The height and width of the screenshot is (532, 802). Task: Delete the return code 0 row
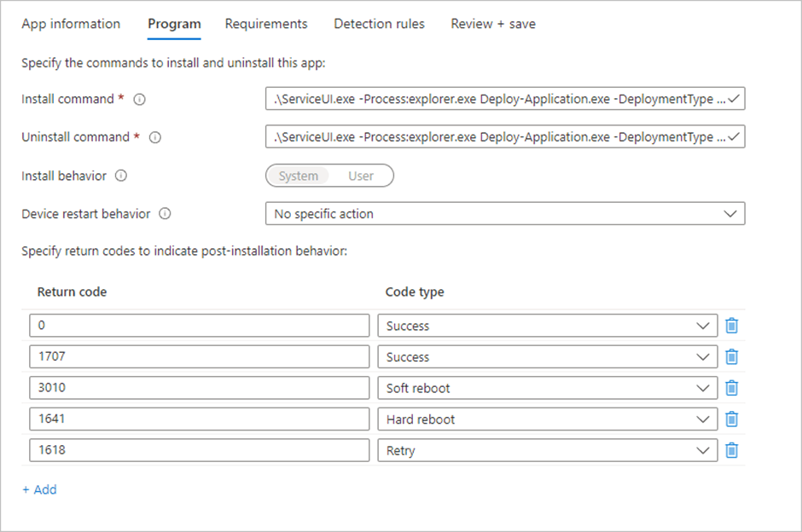[x=731, y=326]
